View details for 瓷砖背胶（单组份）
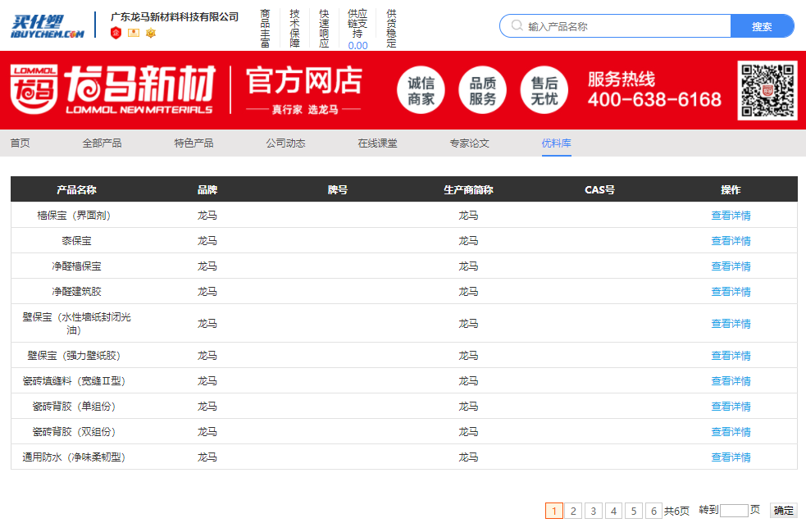The height and width of the screenshot is (532, 806). pyautogui.click(x=731, y=406)
